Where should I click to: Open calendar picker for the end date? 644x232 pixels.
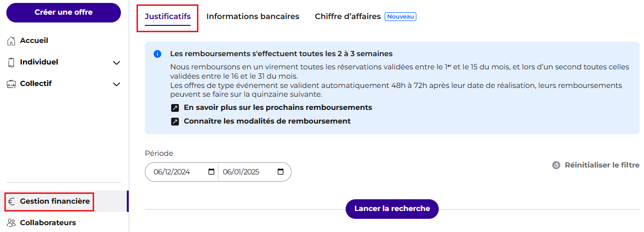point(280,172)
